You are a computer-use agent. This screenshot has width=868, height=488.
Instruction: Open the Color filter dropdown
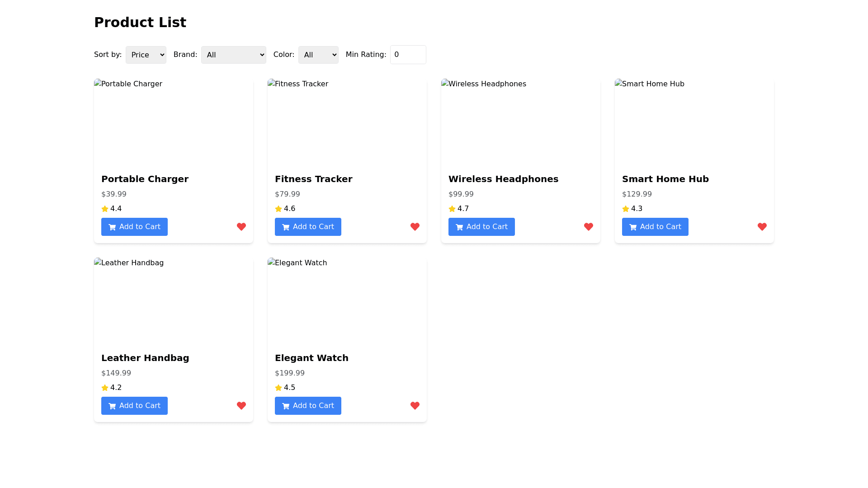click(x=318, y=55)
